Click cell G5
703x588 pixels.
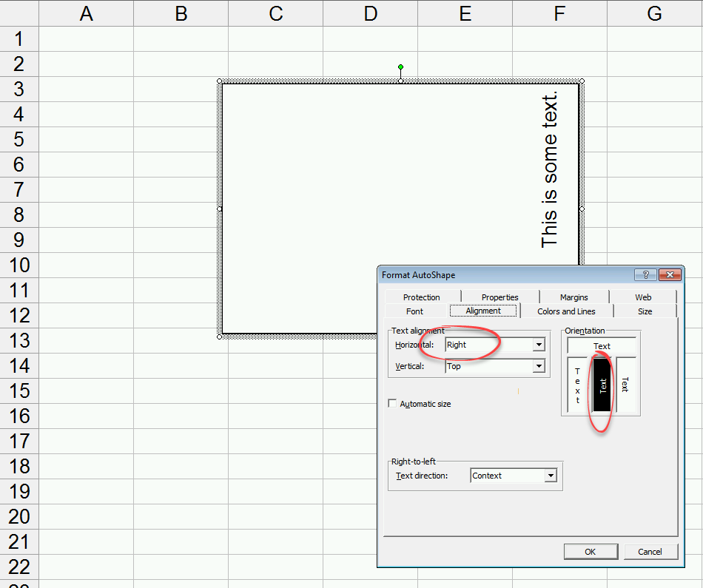coord(655,139)
